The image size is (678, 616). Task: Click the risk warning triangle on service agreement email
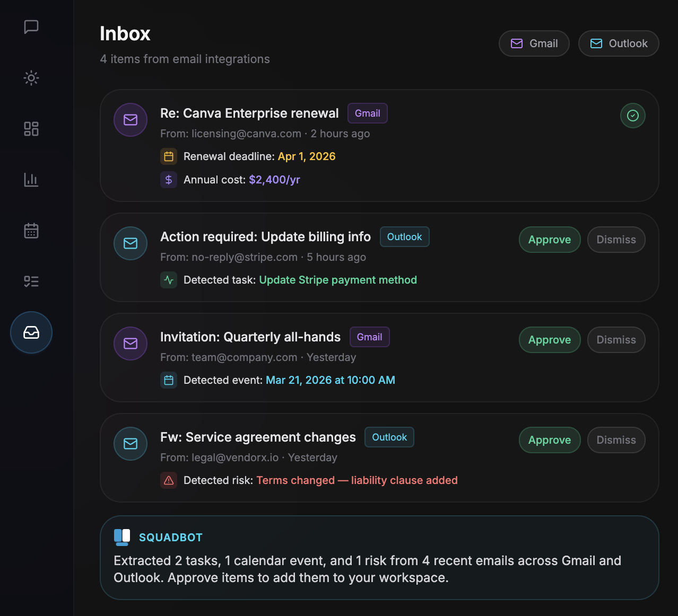169,480
